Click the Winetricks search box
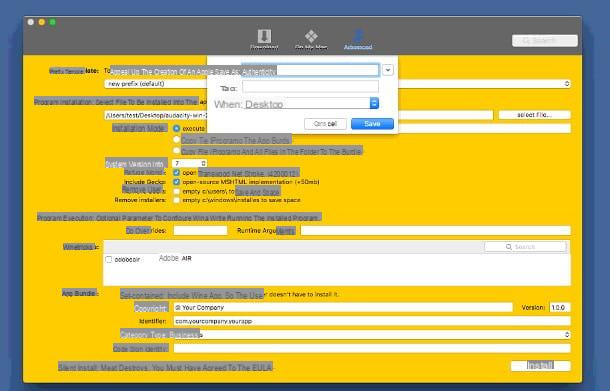 [x=525, y=247]
